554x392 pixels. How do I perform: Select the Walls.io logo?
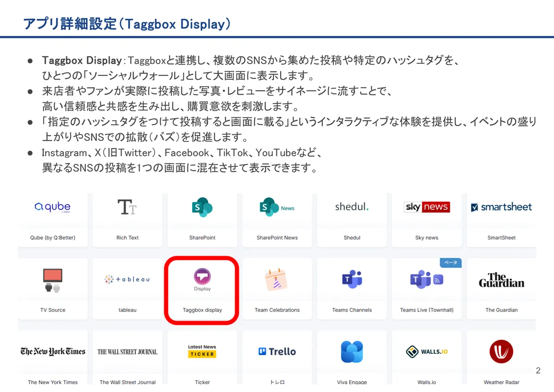click(x=427, y=352)
